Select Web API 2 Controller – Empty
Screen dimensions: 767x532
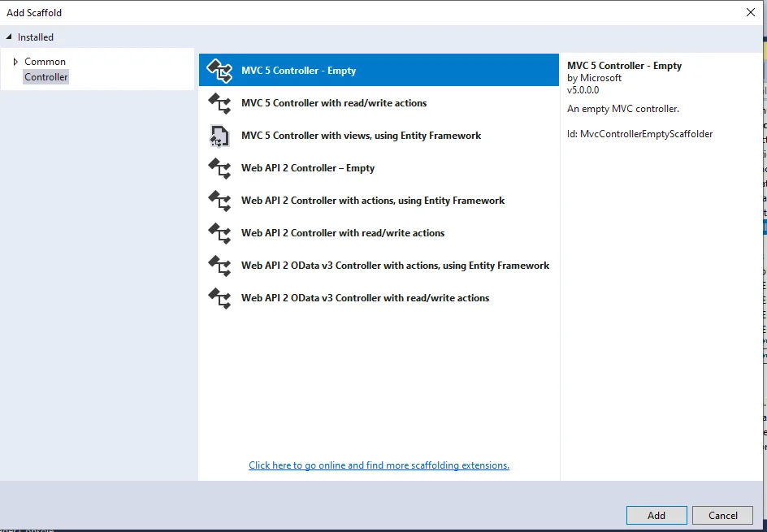click(308, 168)
